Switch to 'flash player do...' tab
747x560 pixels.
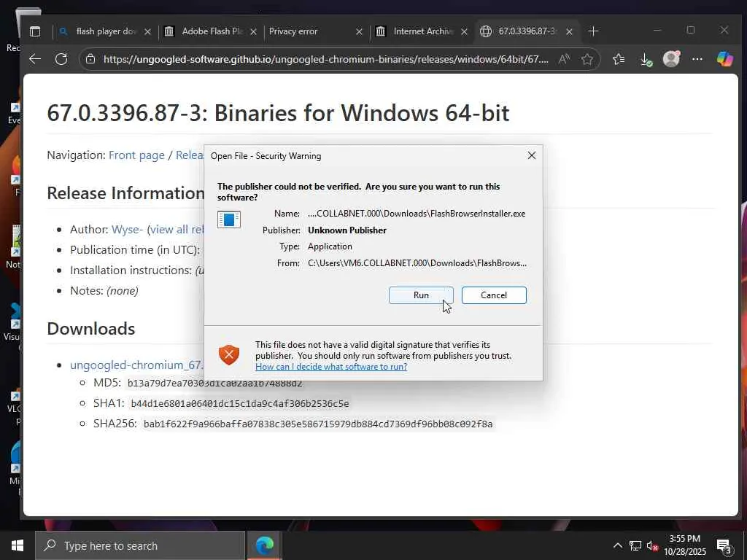coord(105,31)
